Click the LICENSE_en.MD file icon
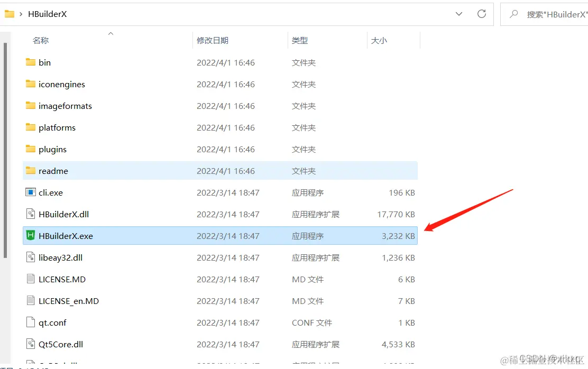The image size is (588, 369). pyautogui.click(x=30, y=301)
